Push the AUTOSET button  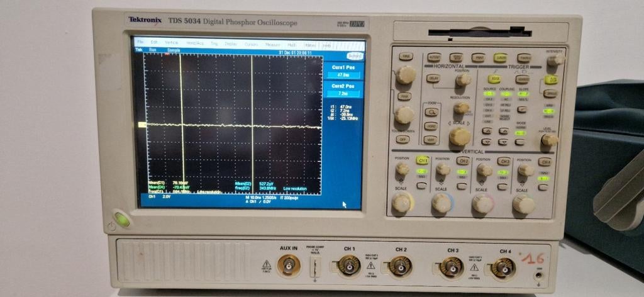(x=434, y=57)
